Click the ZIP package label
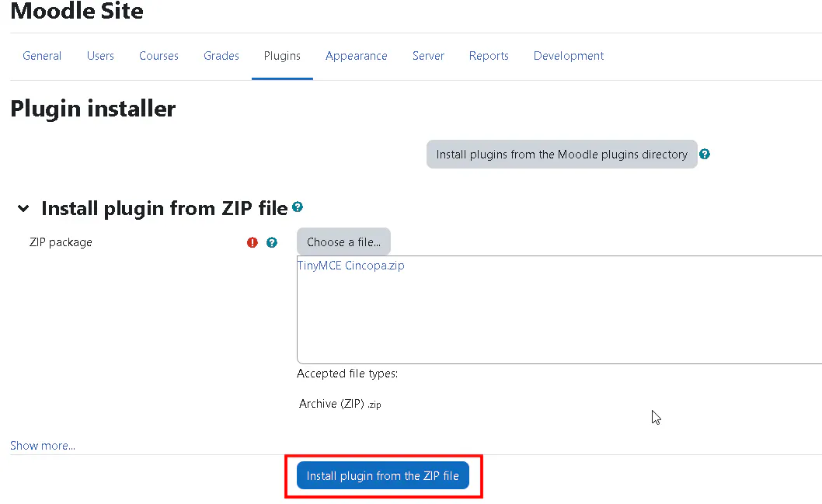Screen dimensions: 822x504 61,242
